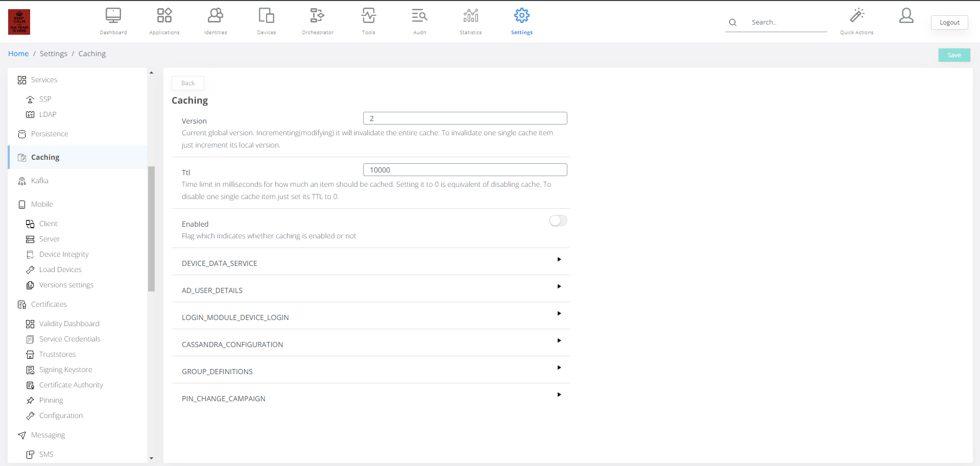
Task: Select Persistence in the settings sidebar
Action: pyautogui.click(x=49, y=134)
